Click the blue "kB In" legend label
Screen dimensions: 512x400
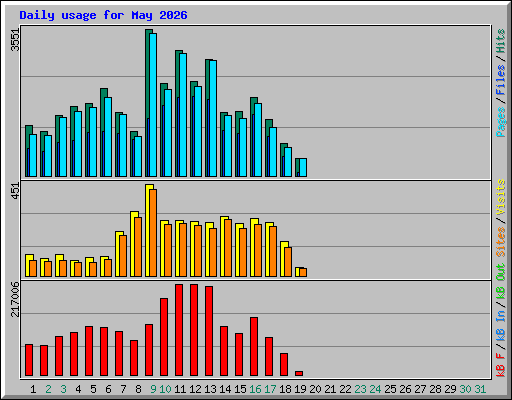tap(501, 325)
